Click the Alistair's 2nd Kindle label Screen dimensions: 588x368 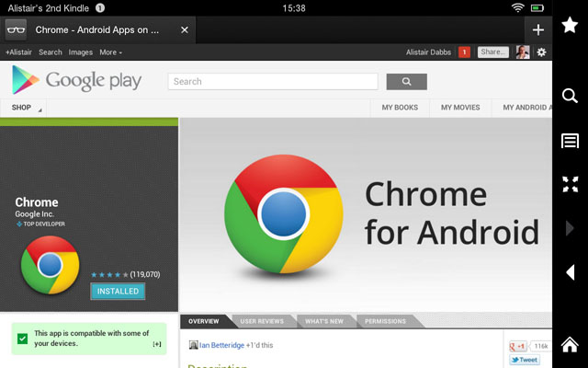49,8
